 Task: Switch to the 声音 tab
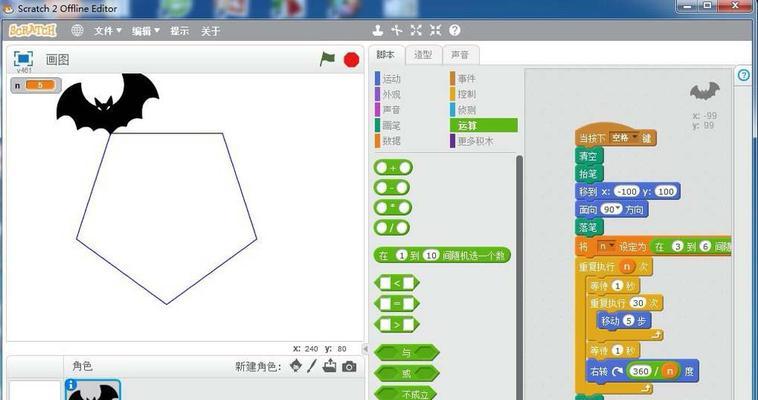pos(460,55)
